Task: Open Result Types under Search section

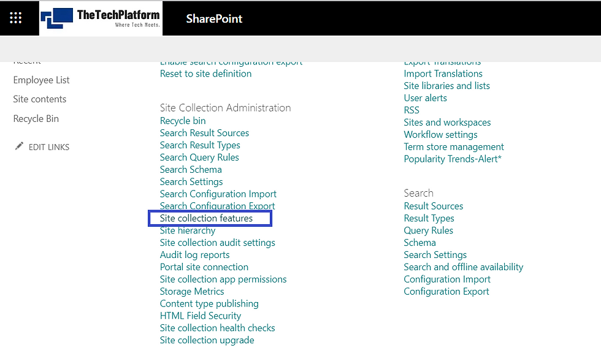Action: click(x=429, y=218)
